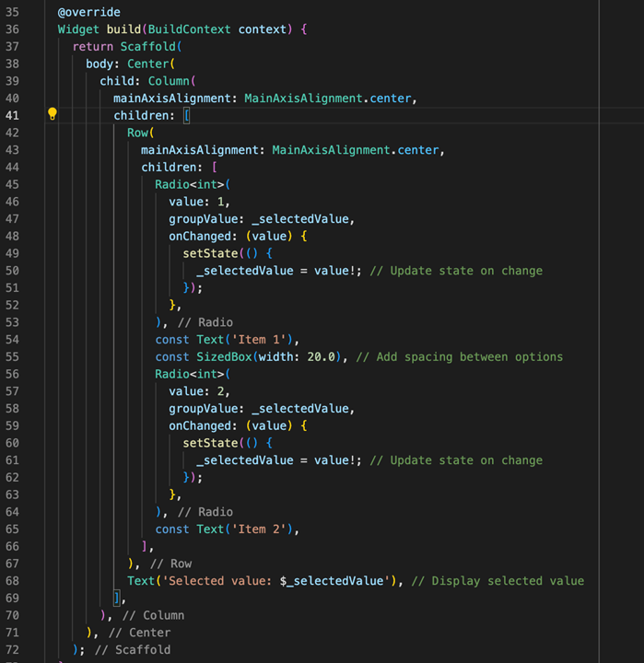Click the Column( widget name
The image size is (644, 663).
tap(171, 81)
